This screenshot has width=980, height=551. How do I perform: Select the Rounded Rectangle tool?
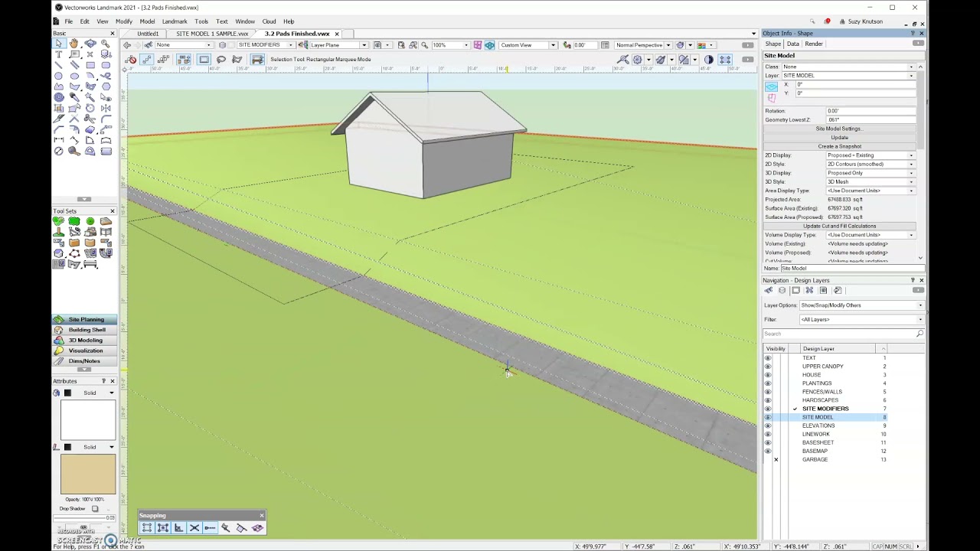[106, 65]
